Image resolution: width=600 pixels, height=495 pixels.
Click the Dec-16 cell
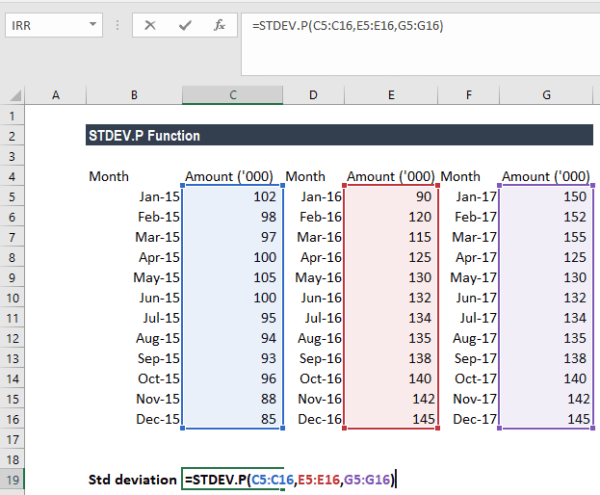point(313,419)
